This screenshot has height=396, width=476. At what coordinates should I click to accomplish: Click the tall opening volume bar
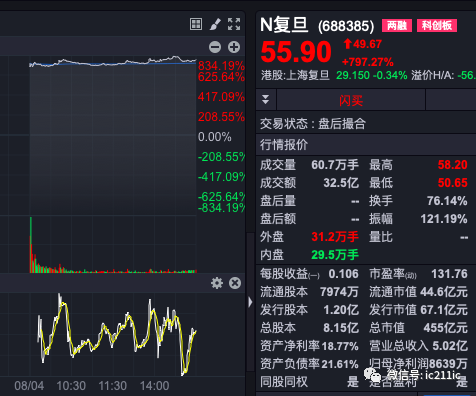coord(31,245)
